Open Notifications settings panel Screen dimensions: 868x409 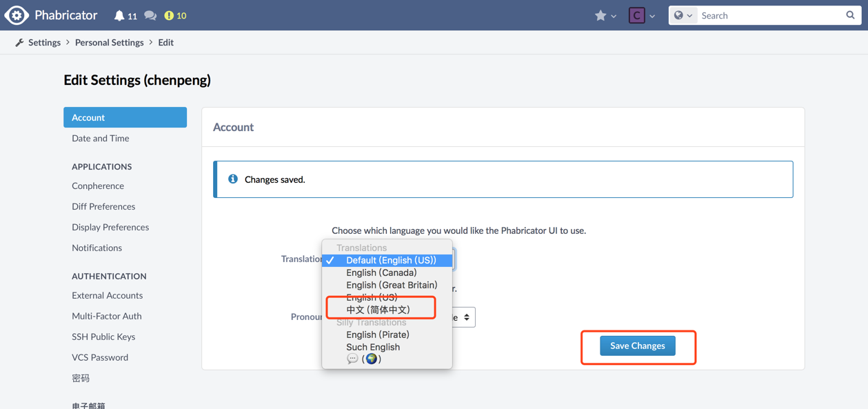(97, 248)
